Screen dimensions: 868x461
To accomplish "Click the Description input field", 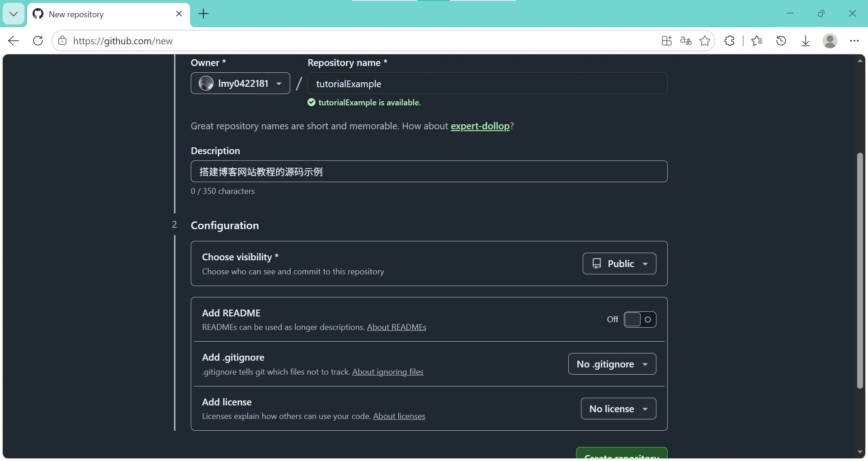I will (x=429, y=171).
